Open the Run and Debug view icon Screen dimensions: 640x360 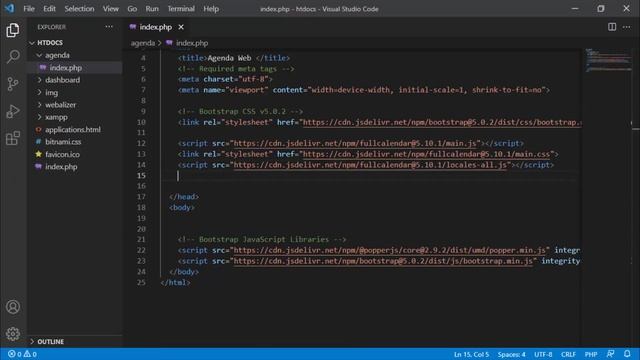click(13, 111)
